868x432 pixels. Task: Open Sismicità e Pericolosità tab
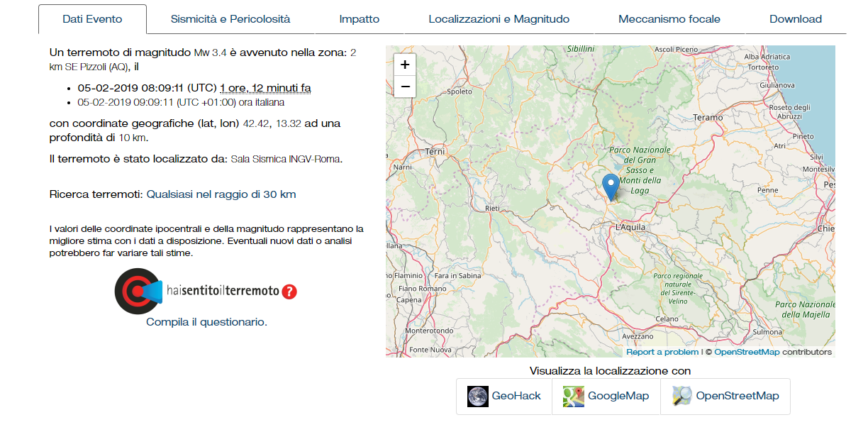(x=230, y=19)
